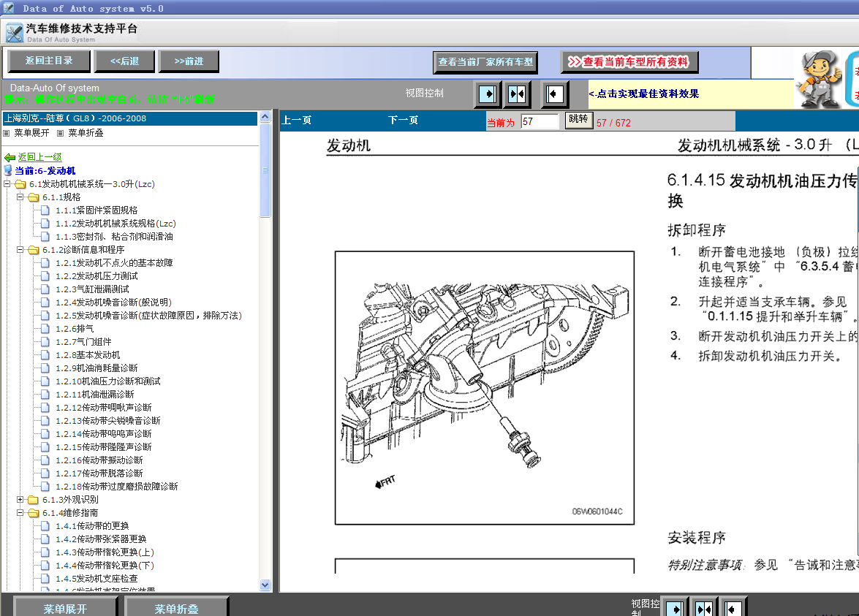Click the left-arrow view control icon in the top bar
The image size is (859, 616).
click(554, 94)
